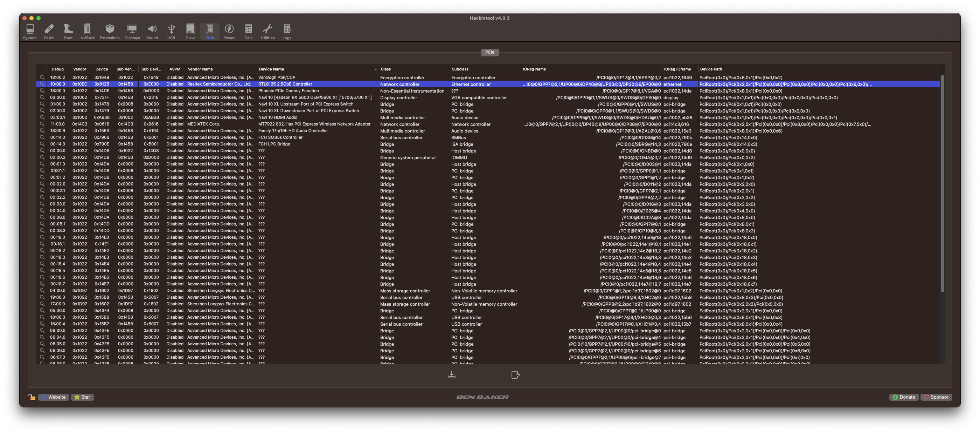Open the Logs section
This screenshot has height=433, width=980.
287,32
